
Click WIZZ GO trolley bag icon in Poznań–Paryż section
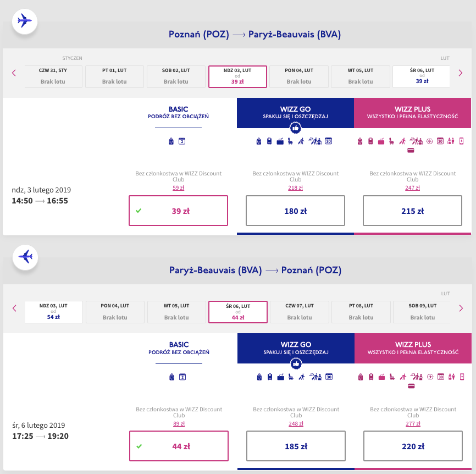click(269, 141)
